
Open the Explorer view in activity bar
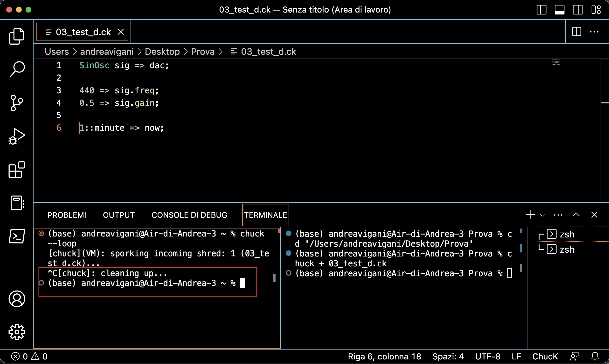pos(17,36)
